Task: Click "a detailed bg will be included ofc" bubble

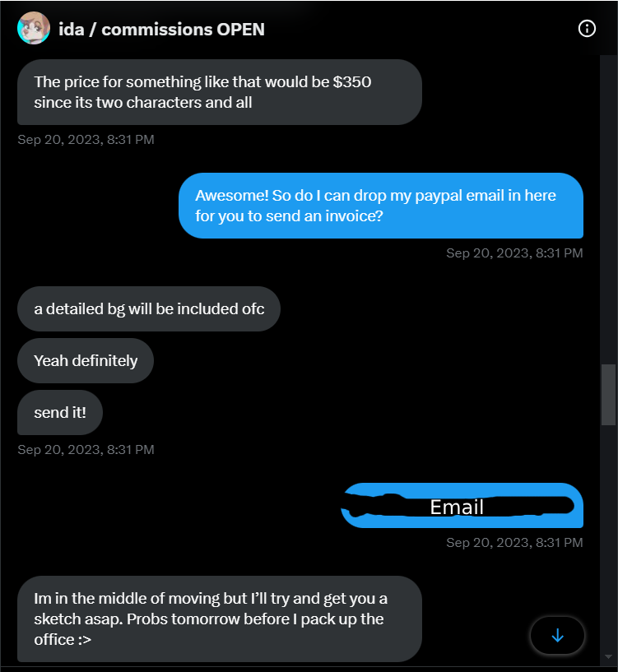Action: (148, 309)
